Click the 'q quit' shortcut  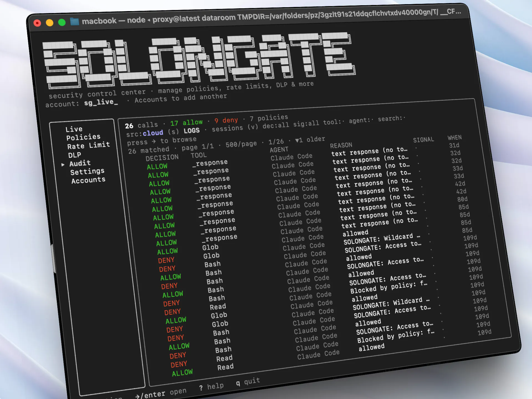(248, 382)
